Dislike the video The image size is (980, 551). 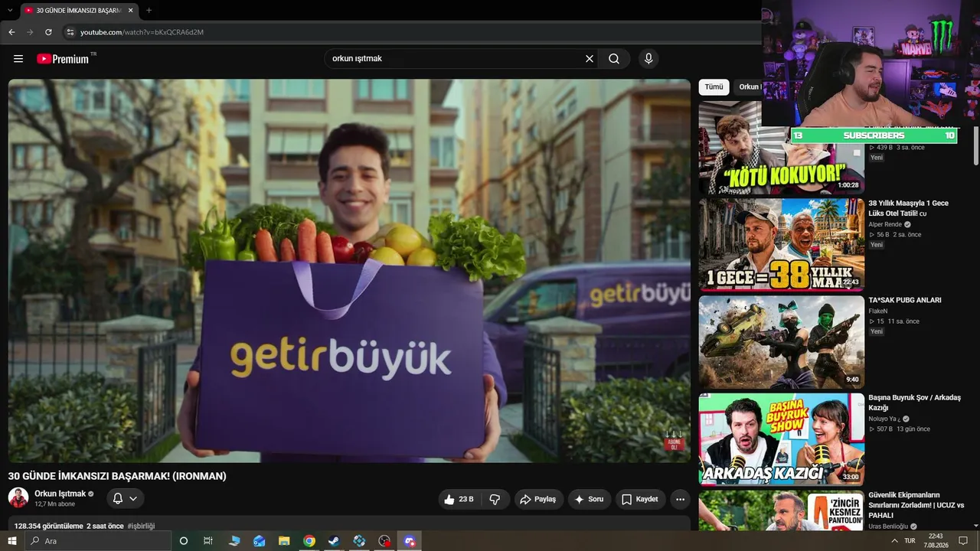495,499
